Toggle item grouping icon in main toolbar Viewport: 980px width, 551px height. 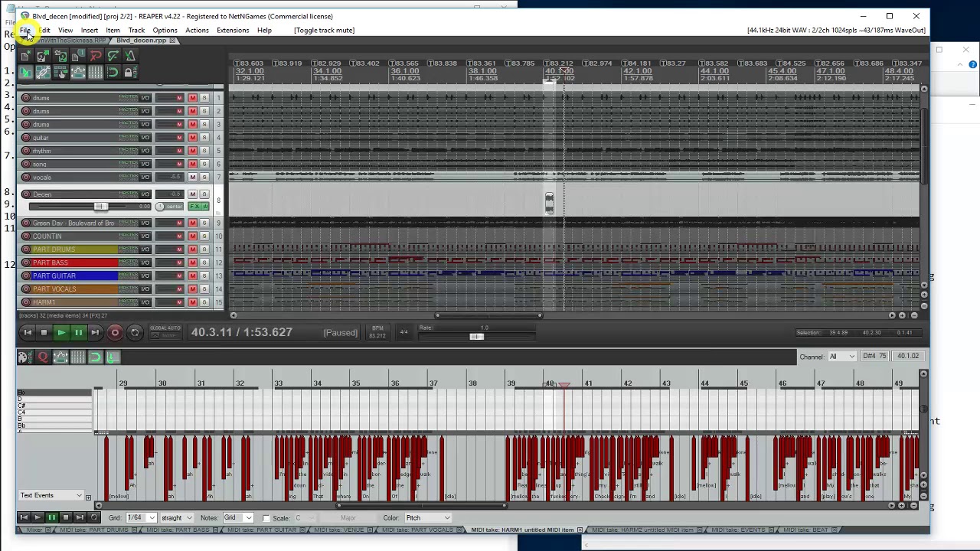pos(43,72)
